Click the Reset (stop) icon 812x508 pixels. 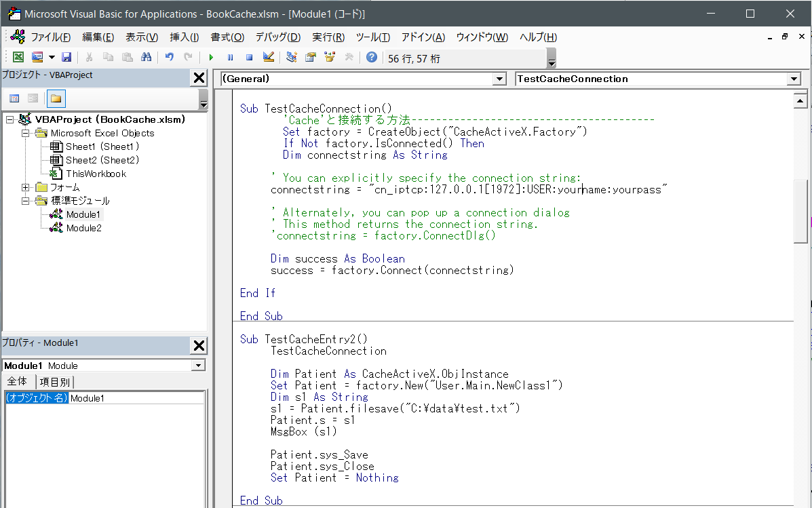[250, 57]
